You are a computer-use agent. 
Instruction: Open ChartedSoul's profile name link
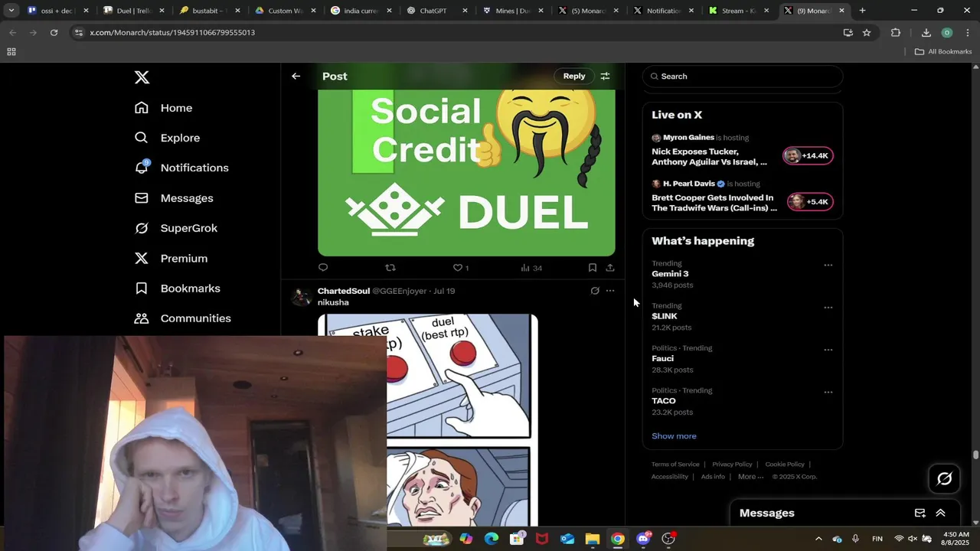(x=344, y=291)
